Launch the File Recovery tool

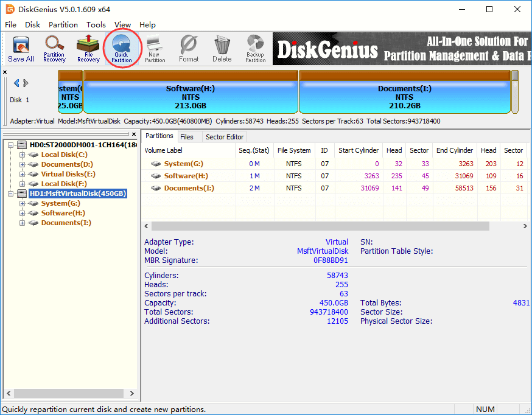pos(88,49)
